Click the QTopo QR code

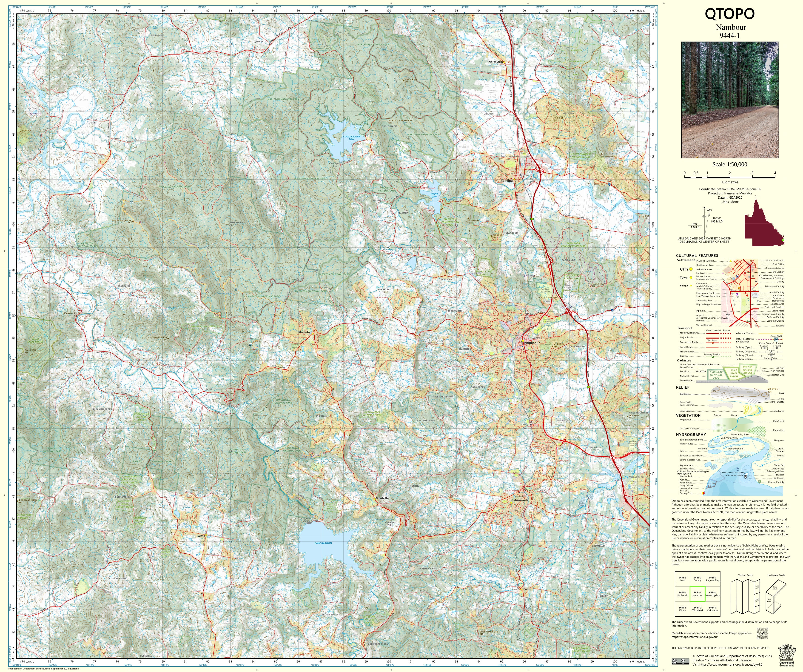click(x=763, y=633)
